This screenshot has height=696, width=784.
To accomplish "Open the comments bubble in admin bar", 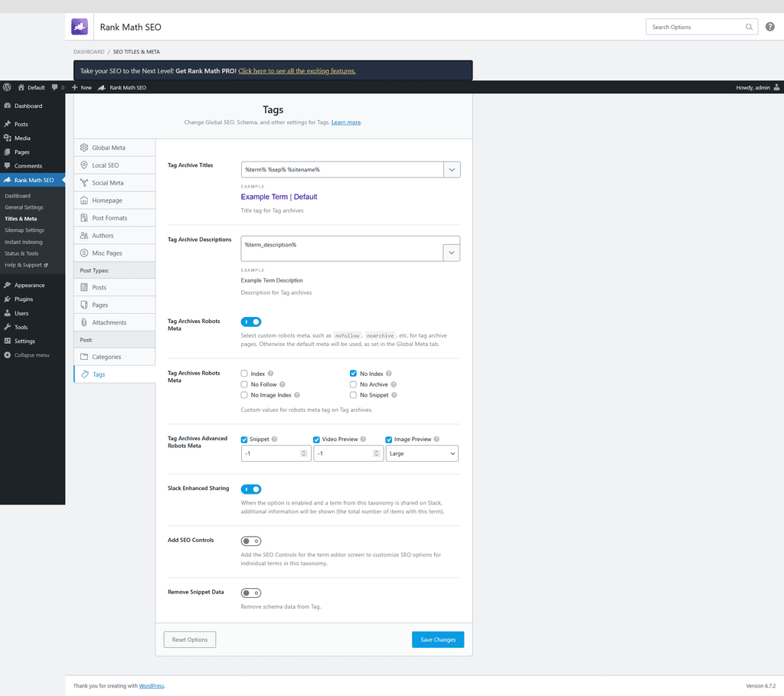I will tap(55, 87).
